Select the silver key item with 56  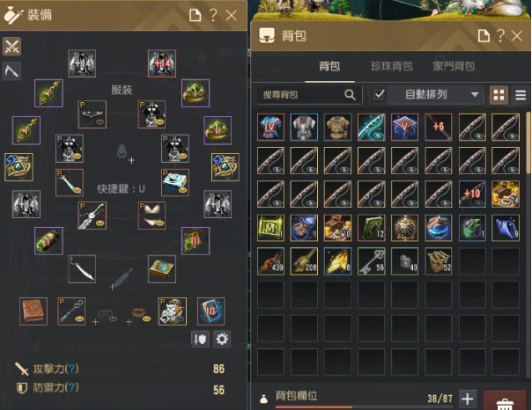[371, 261]
